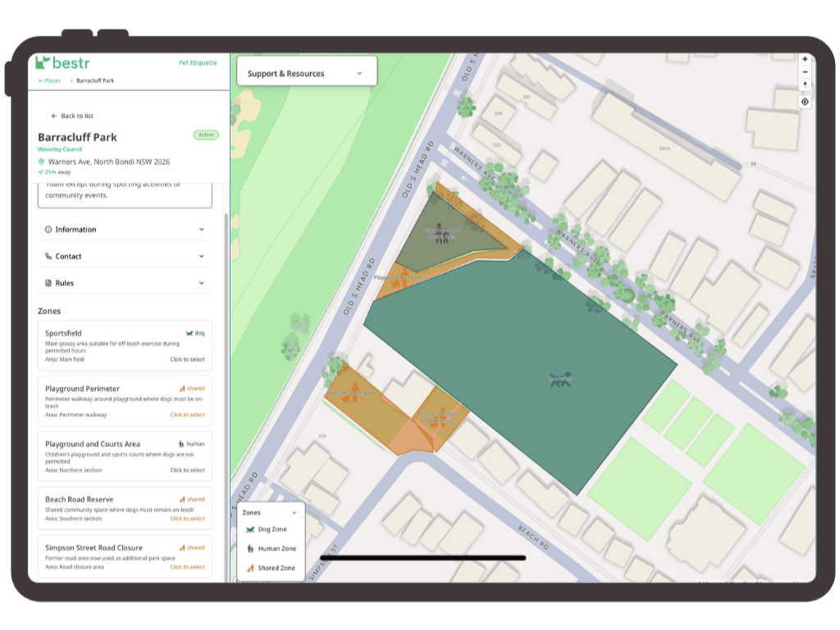Go back to Places via breadcrumb
This screenshot has width=840, height=630.
[52, 80]
